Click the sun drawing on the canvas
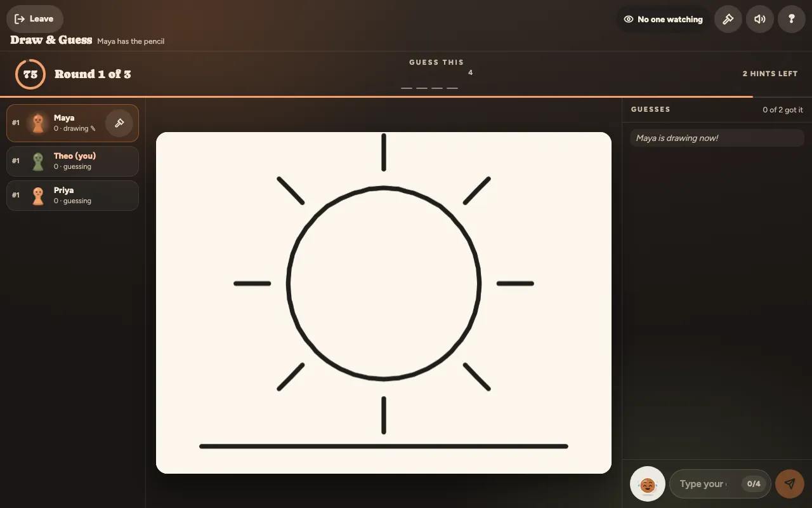Screen dimensions: 812x508 (x=384, y=284)
